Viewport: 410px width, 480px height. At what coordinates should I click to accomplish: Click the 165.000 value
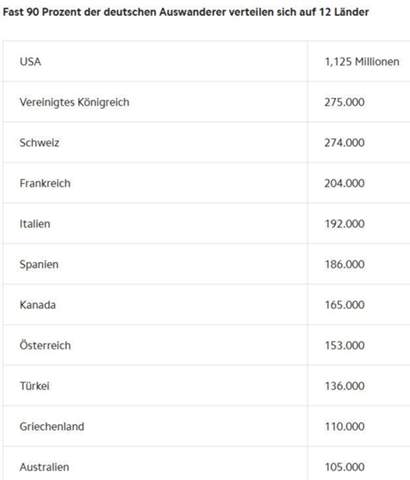pos(345,305)
